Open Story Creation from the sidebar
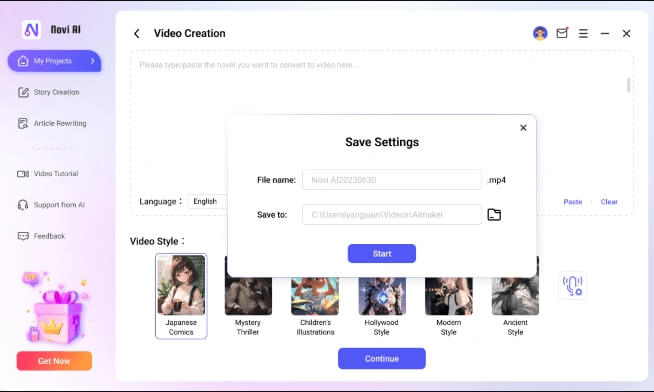The height and width of the screenshot is (392, 654). pyautogui.click(x=48, y=92)
